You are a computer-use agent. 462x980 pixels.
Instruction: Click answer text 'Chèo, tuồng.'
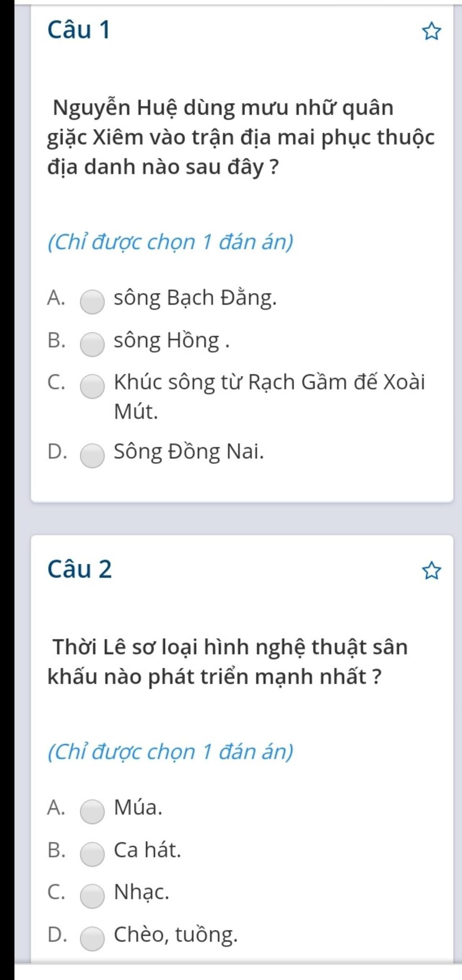176,935
